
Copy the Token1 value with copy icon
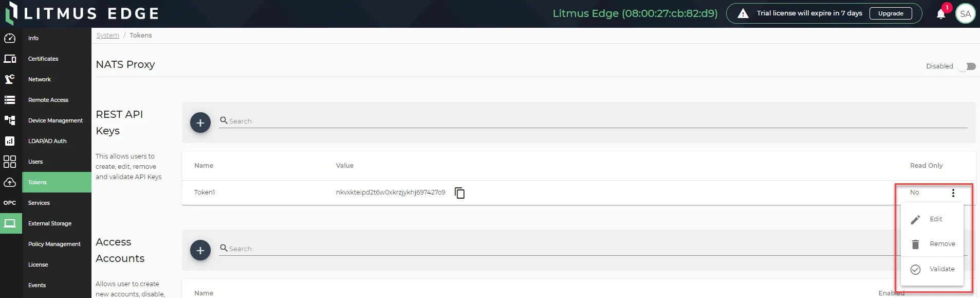(460, 193)
